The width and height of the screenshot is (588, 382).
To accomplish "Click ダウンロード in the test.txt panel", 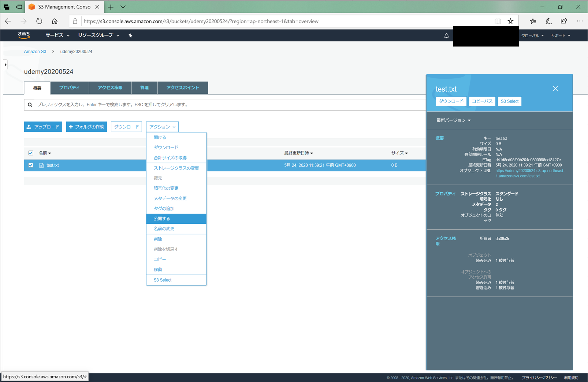I will tap(451, 101).
